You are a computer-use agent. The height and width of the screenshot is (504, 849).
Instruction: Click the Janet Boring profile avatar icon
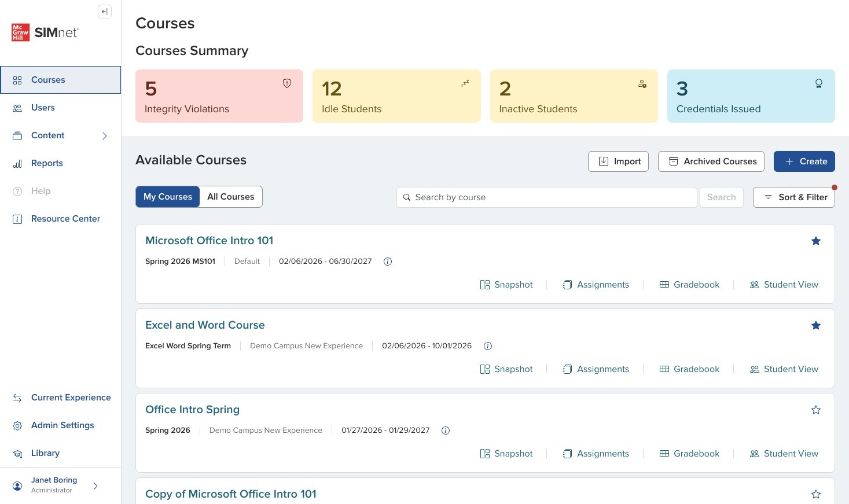(x=17, y=486)
